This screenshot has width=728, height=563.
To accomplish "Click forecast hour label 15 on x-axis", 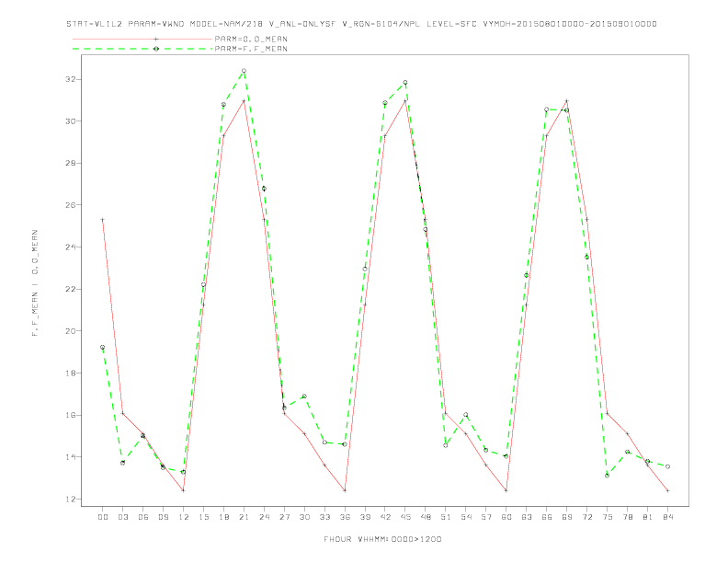I will tap(203, 517).
